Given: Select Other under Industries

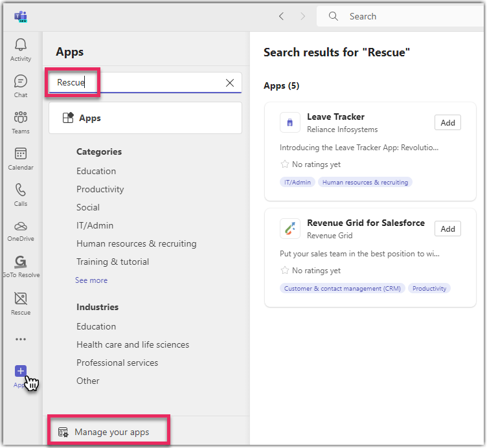Looking at the screenshot, I should coord(88,381).
